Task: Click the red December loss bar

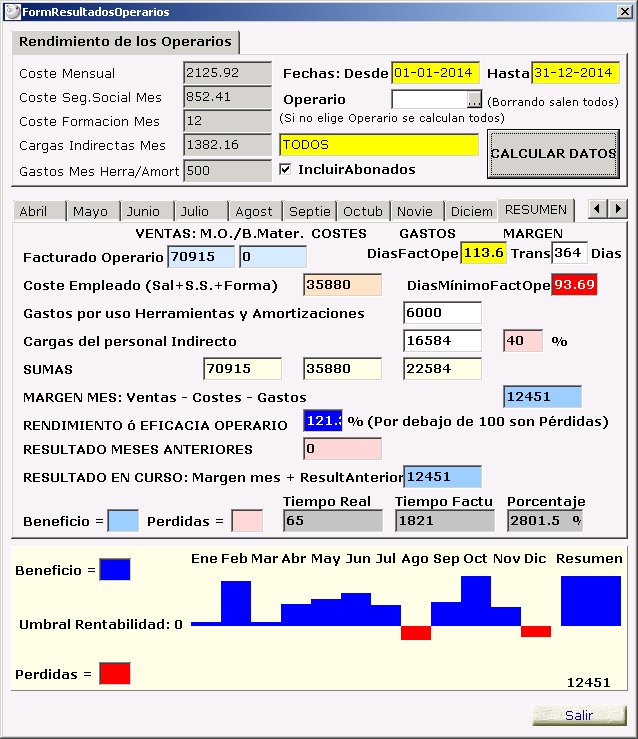Action: pos(536,631)
